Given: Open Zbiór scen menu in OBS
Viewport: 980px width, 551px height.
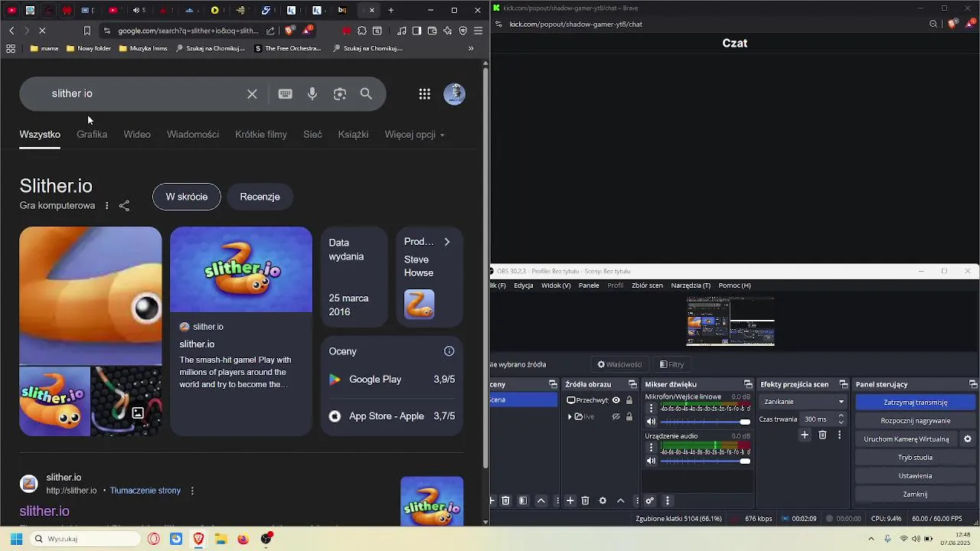Looking at the screenshot, I should coord(647,285).
